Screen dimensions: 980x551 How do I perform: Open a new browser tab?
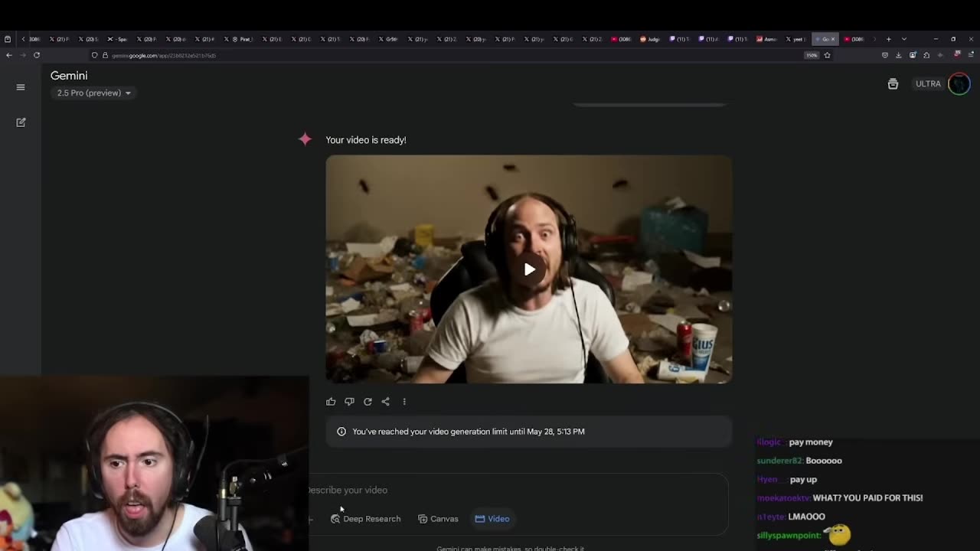click(888, 39)
